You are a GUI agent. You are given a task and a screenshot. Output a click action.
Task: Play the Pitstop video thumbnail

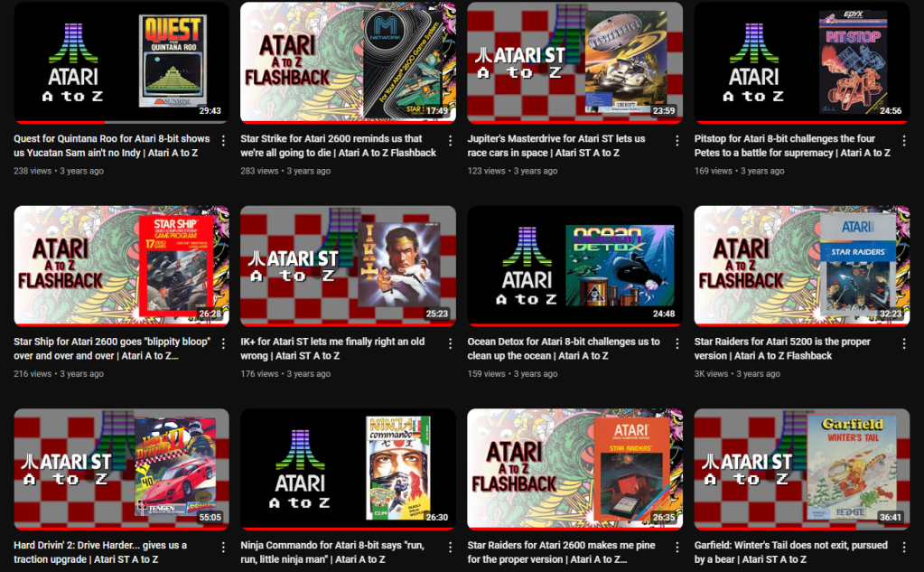[x=801, y=61]
